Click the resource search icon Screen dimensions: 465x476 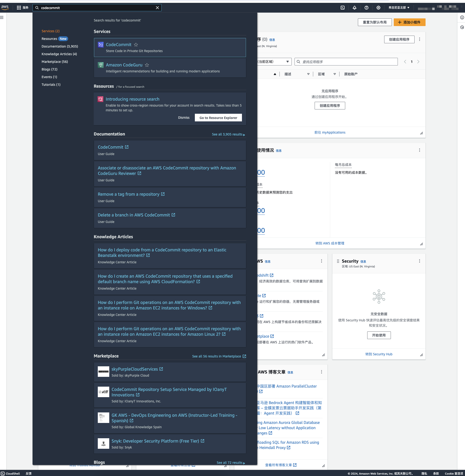[100, 99]
